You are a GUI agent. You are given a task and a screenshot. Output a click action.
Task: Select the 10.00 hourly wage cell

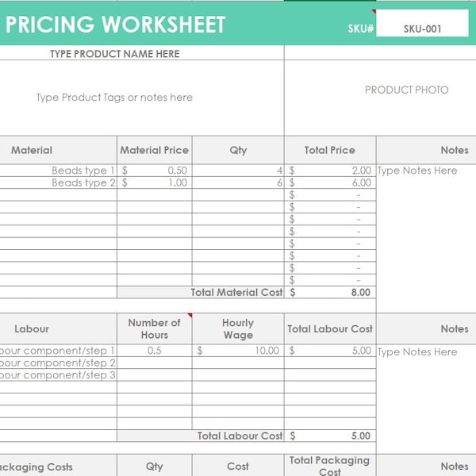[238, 351]
